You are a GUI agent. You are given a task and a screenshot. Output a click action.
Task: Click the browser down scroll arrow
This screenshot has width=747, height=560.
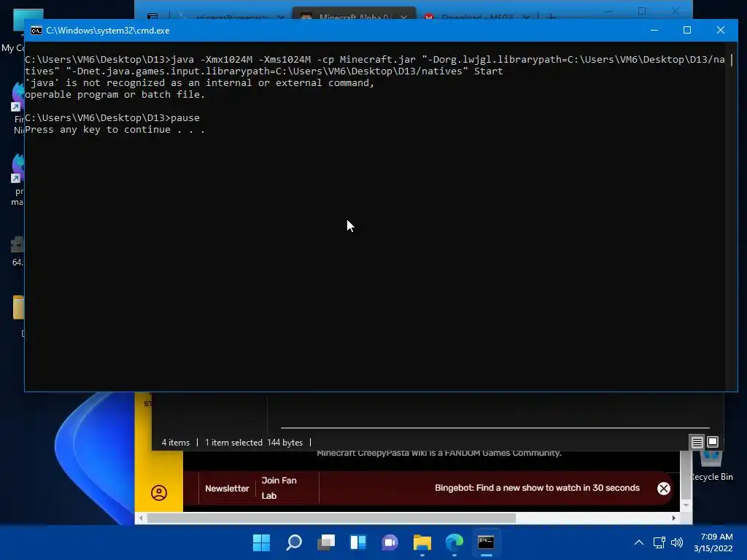point(686,505)
